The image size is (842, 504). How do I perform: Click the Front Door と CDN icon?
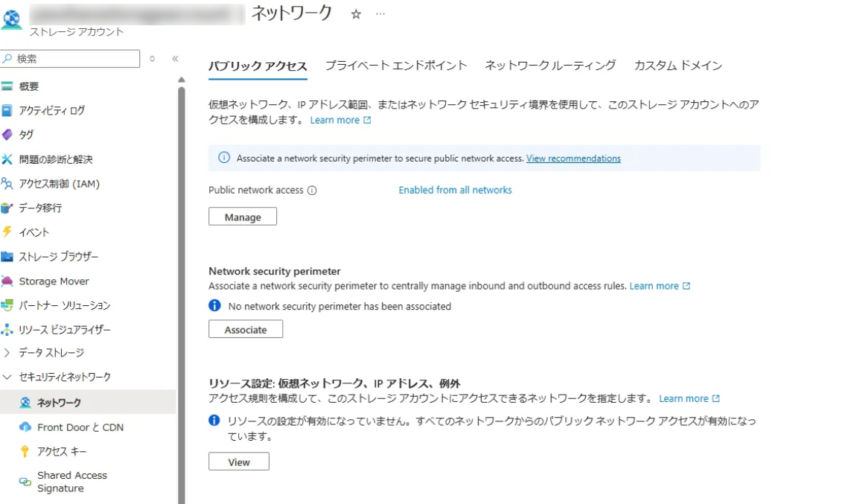tap(25, 427)
